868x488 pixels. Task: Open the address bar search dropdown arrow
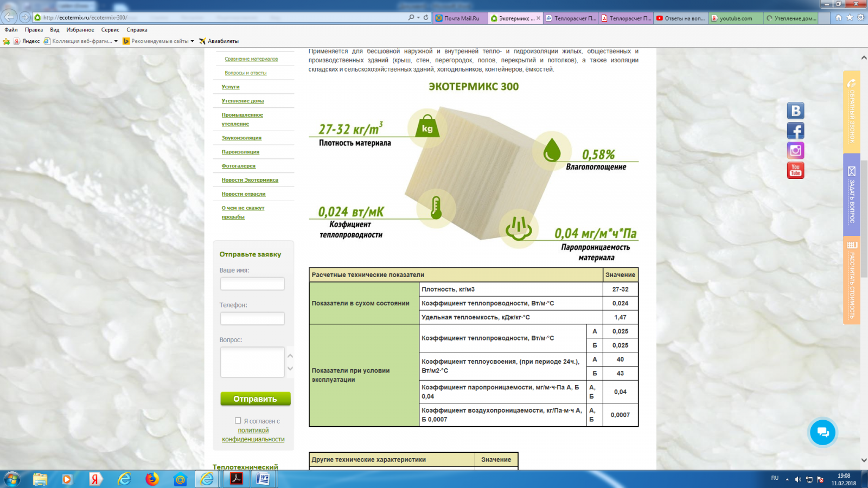418,17
